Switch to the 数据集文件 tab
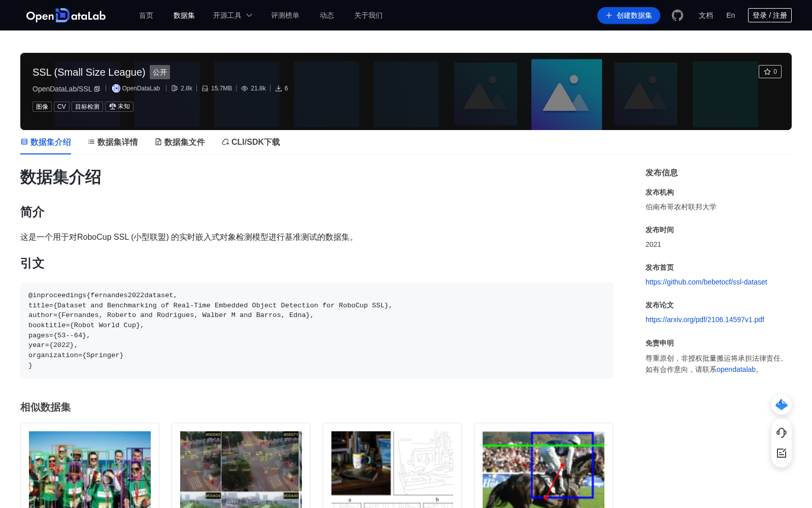Viewport: 812px width, 508px height. point(180,142)
